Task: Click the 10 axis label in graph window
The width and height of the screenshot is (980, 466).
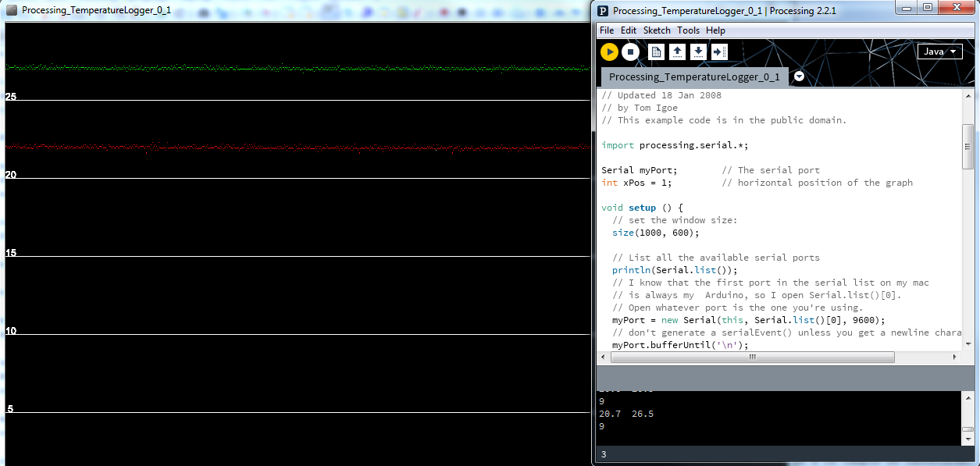Action: click(11, 331)
